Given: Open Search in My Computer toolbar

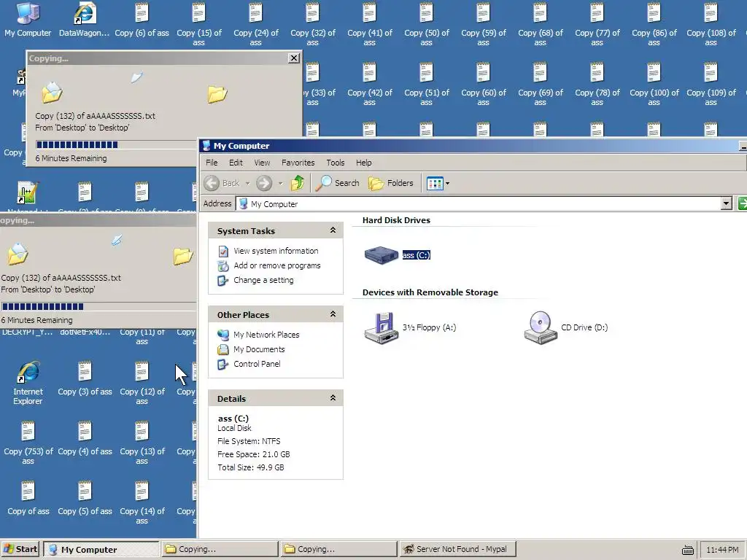Looking at the screenshot, I should [x=337, y=183].
